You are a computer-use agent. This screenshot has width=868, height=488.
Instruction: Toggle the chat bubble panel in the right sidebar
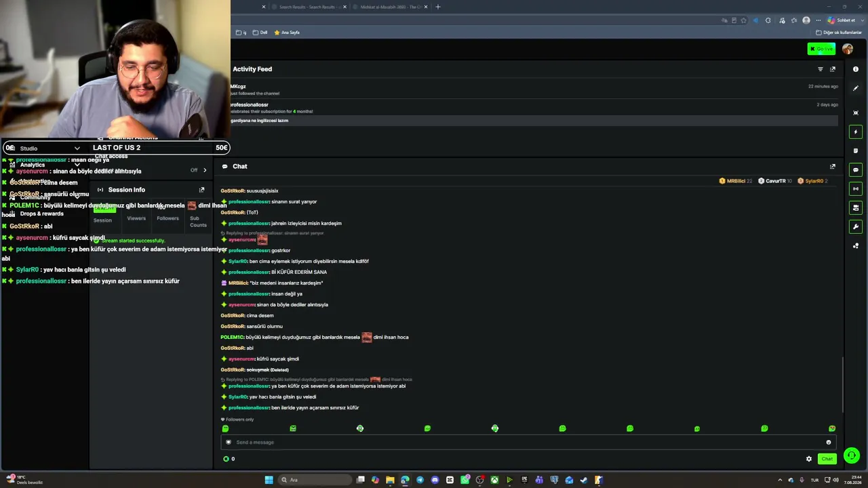coord(856,169)
